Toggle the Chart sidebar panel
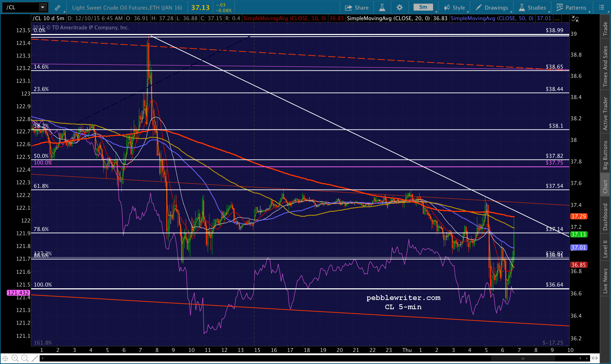 pyautogui.click(x=605, y=186)
